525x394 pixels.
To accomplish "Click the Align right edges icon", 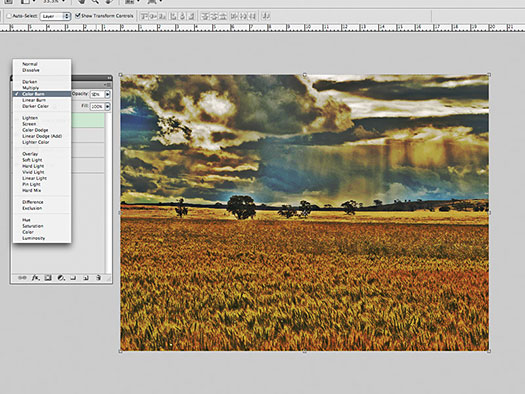I will pyautogui.click(x=192, y=16).
